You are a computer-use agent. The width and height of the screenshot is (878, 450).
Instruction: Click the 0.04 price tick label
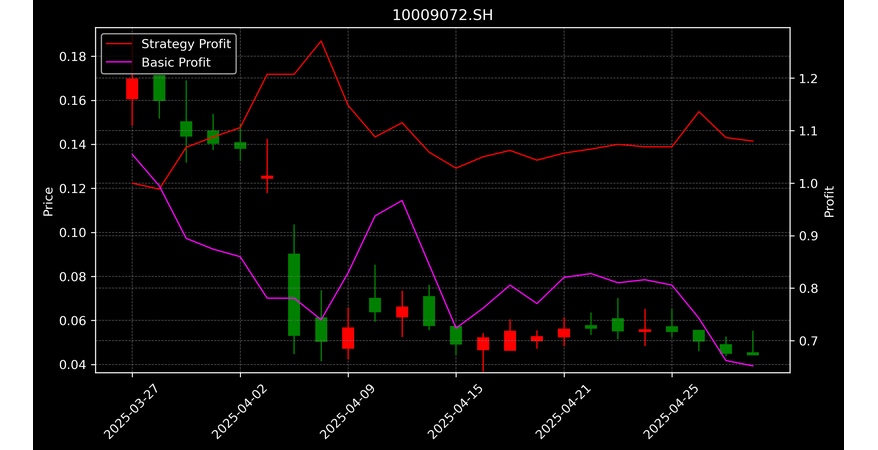72,365
